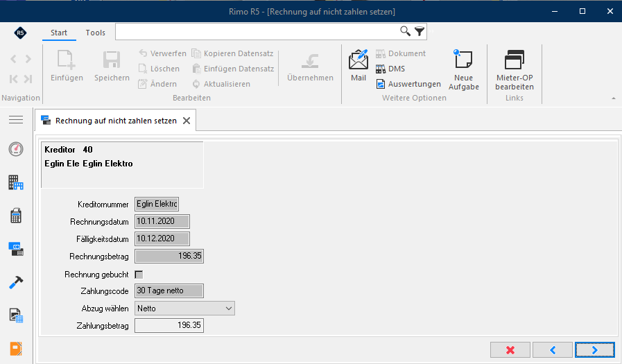The image size is (622, 364).
Task: Open Mieter-OP bearbeiten link
Action: [515, 70]
